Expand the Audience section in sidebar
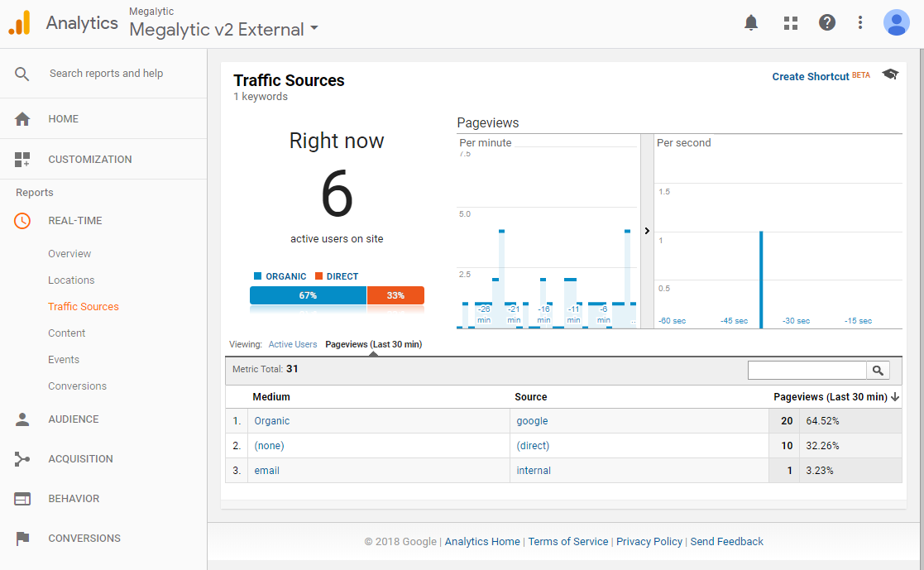 pyautogui.click(x=73, y=419)
